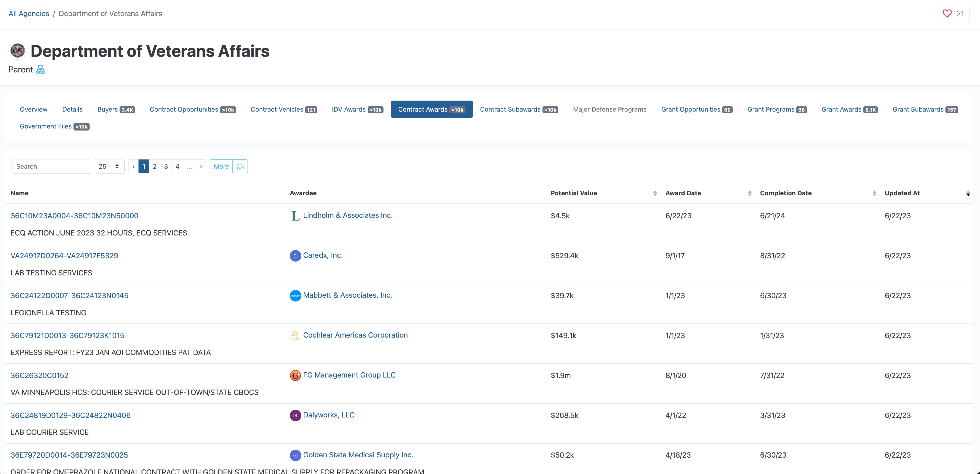Click the Search input field
Viewport: 980px width, 474px height.
coord(51,167)
